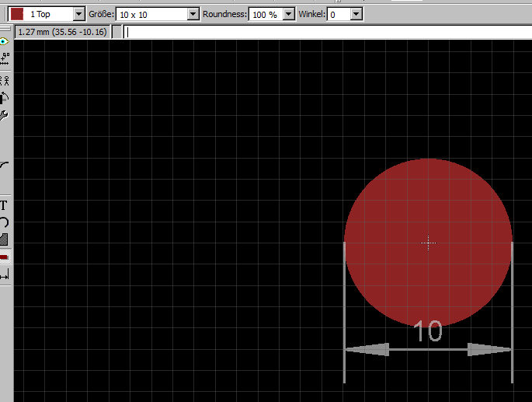Open the Winkel angle dropdown arrow
Viewport: 532px width, 402px height.
tap(356, 14)
